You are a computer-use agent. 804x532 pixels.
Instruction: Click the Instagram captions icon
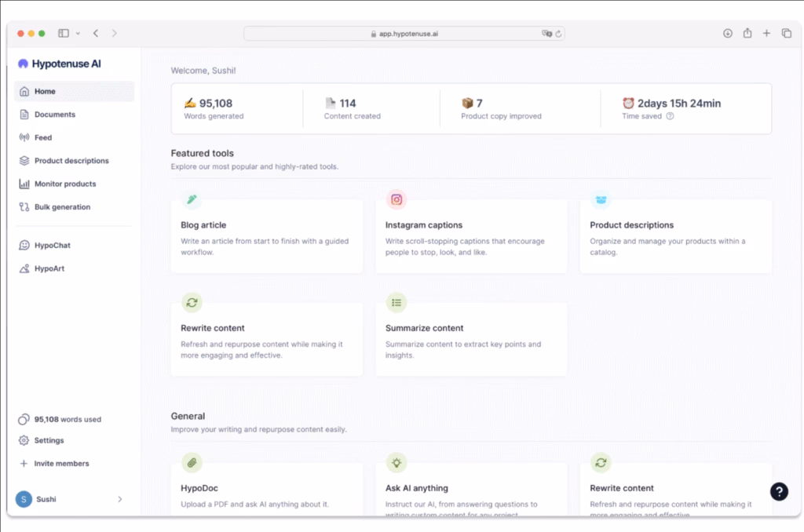(x=397, y=199)
